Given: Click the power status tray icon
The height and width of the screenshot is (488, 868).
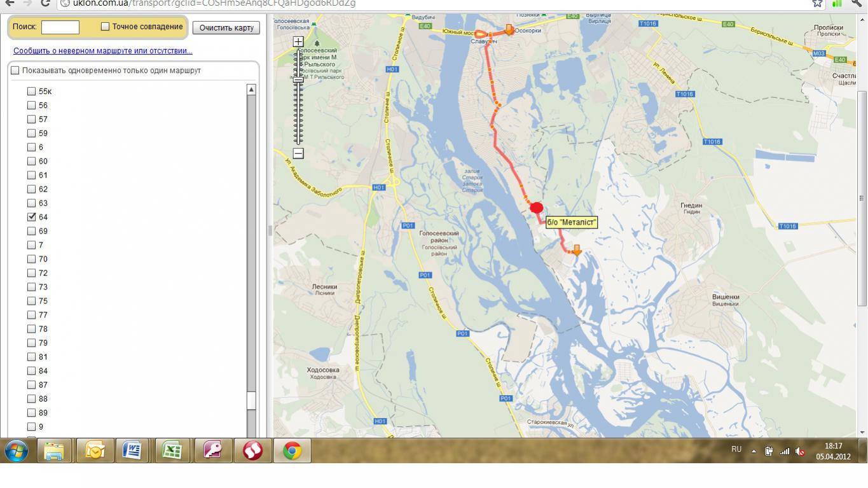Looking at the screenshot, I should click(x=769, y=451).
